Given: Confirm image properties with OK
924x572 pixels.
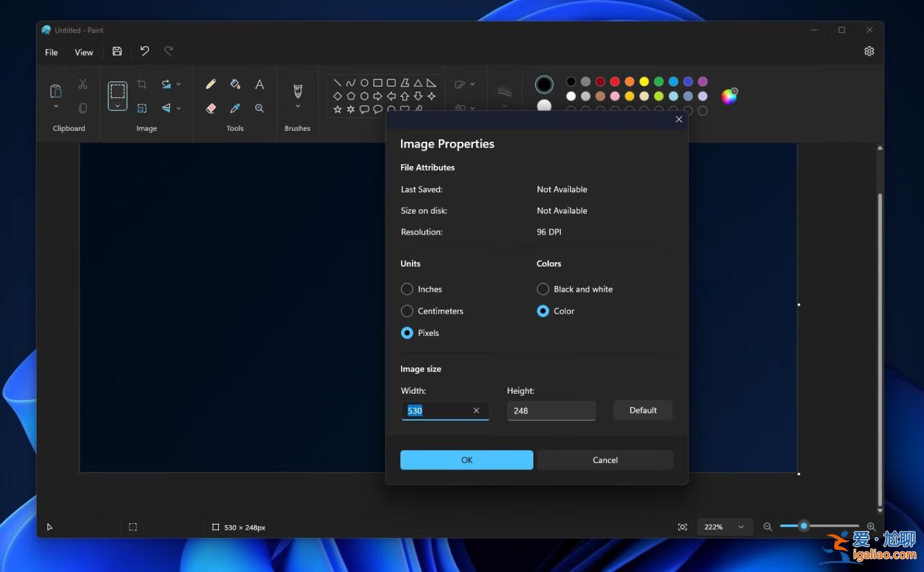Looking at the screenshot, I should click(x=466, y=460).
